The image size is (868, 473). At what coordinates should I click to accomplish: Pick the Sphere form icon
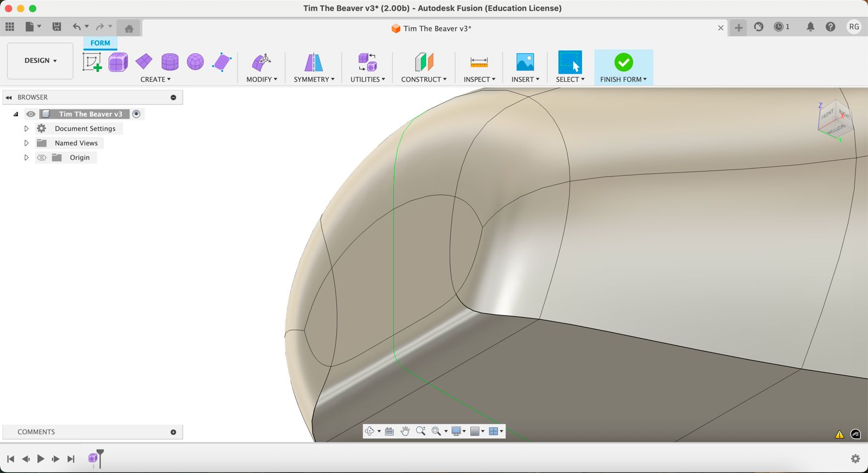coord(195,62)
